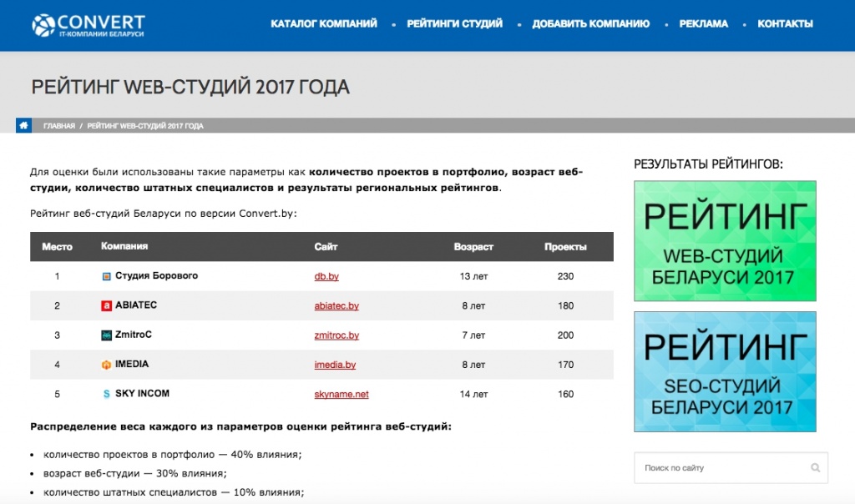The height and width of the screenshot is (504, 855).
Task: Visit the abiatec.by link
Action: coord(336,305)
